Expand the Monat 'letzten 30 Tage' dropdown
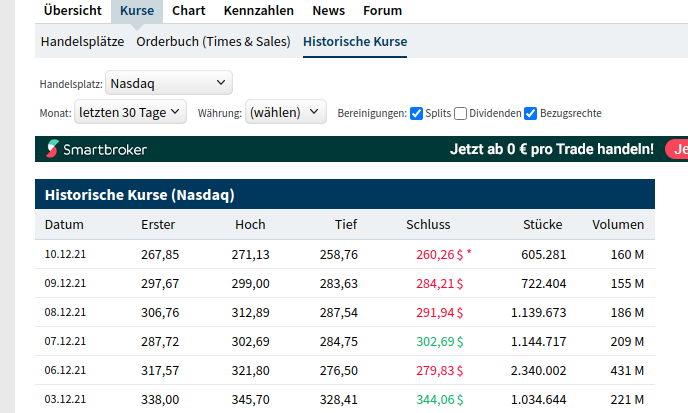The height and width of the screenshot is (413, 688). click(x=130, y=112)
